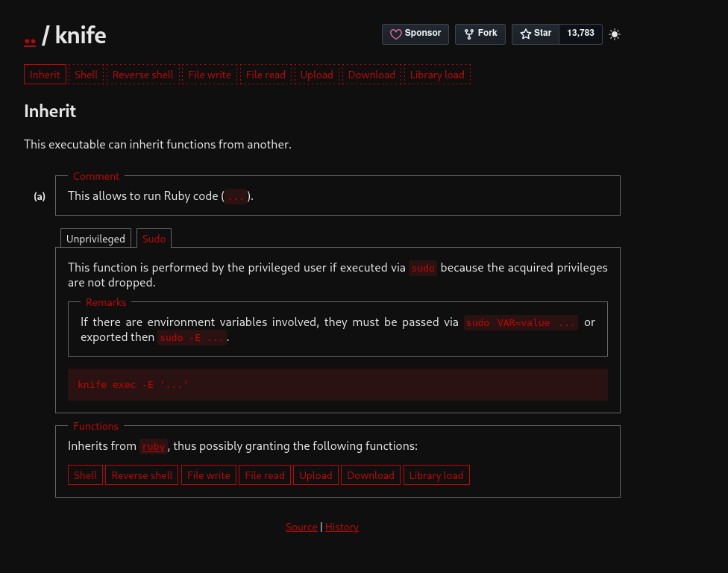Open Library load in the top dashed navigation
The height and width of the screenshot is (573, 728).
(x=437, y=75)
